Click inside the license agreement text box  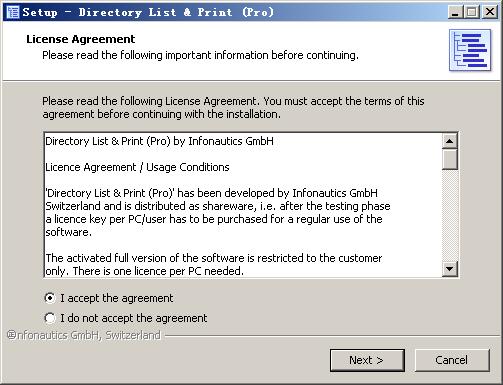[243, 205]
